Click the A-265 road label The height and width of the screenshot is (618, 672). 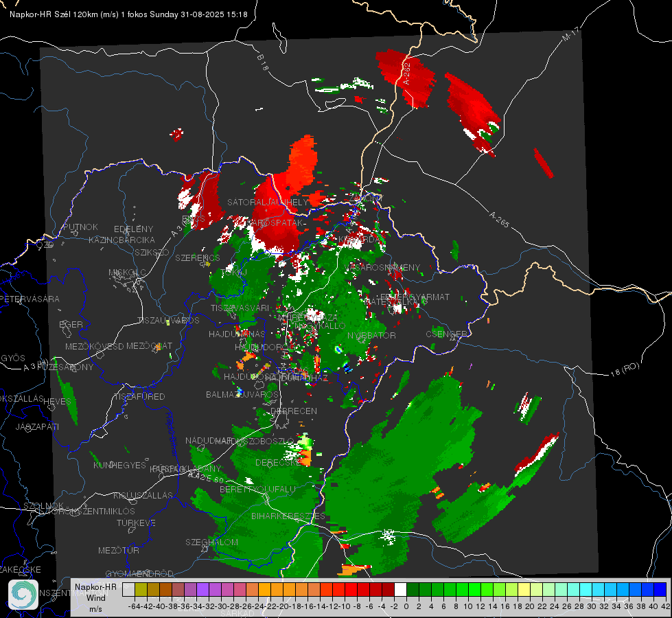point(499,219)
